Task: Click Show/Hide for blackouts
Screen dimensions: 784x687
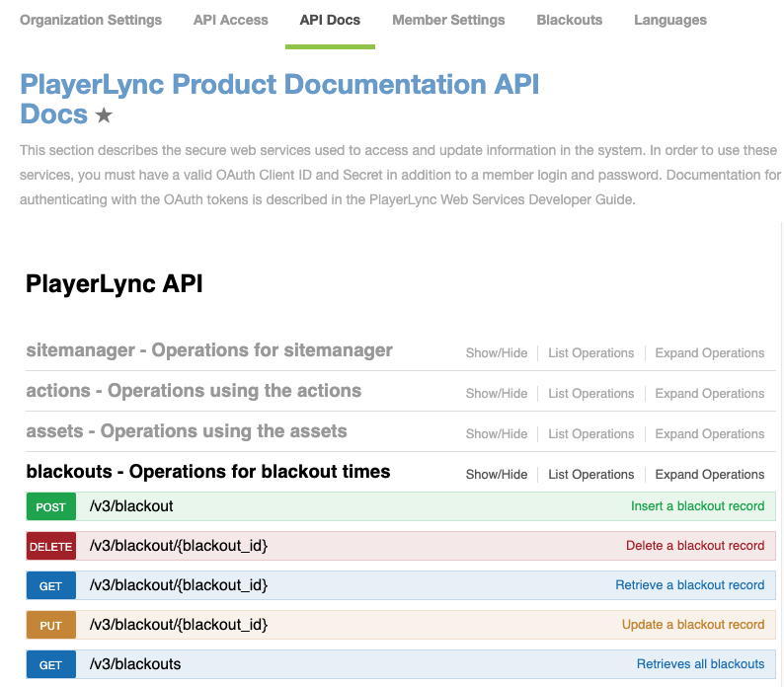Action: (497, 475)
